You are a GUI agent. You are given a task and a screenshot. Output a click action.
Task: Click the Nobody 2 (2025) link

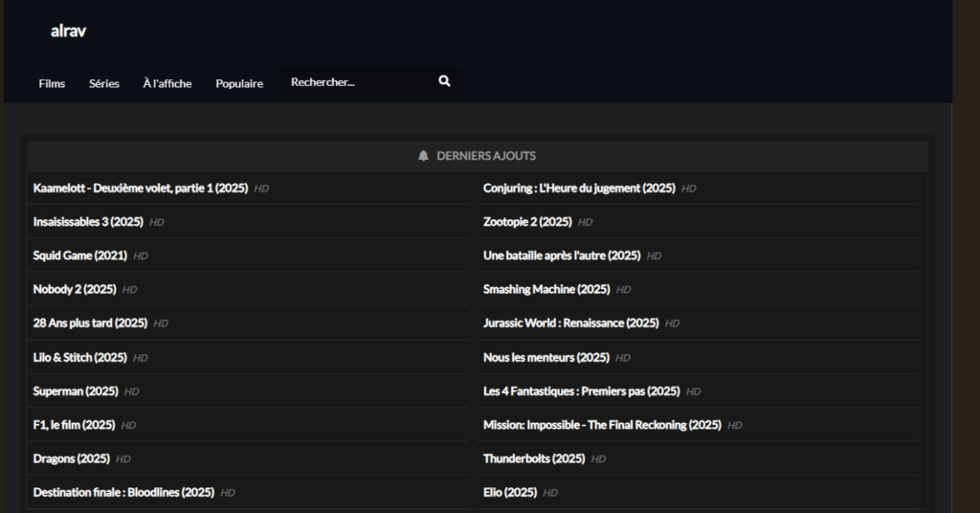[75, 289]
